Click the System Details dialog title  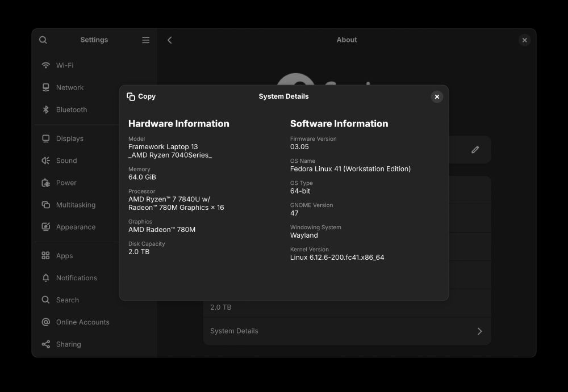(x=283, y=96)
